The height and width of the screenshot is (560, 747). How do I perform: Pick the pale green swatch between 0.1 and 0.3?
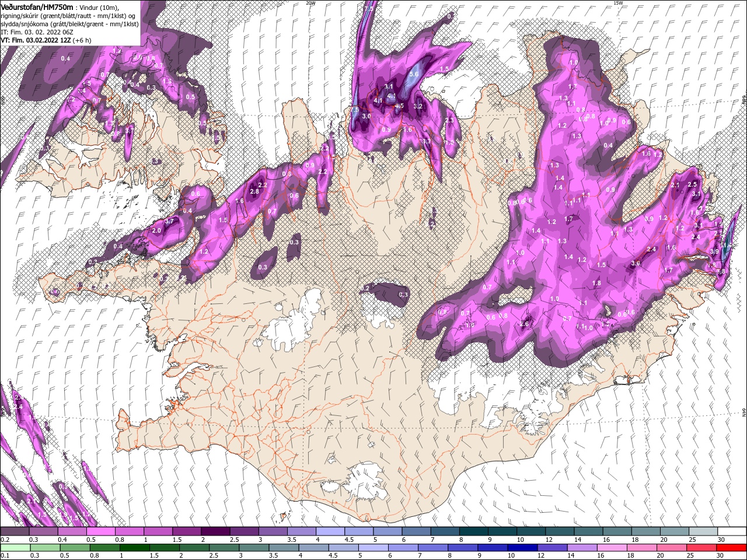click(15, 548)
